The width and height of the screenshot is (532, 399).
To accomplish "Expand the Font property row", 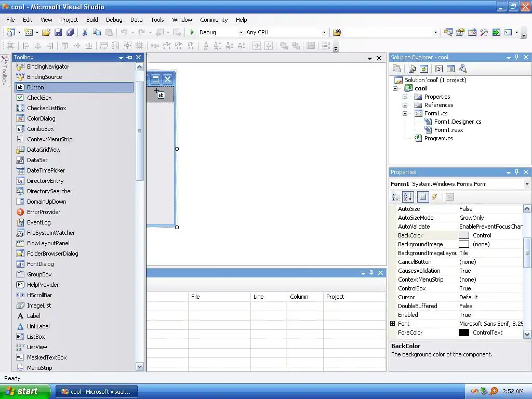I will (393, 324).
